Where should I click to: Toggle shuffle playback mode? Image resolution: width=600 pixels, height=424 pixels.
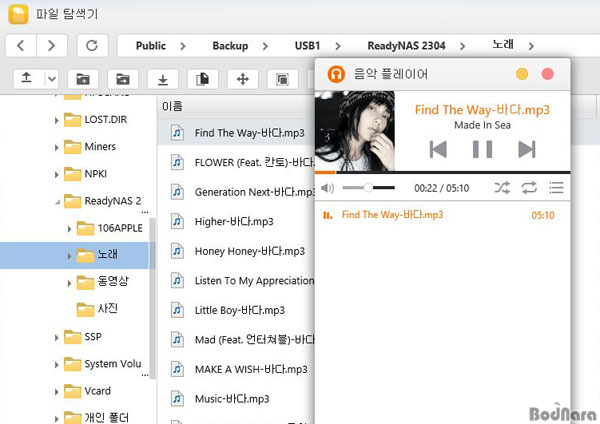pos(502,188)
